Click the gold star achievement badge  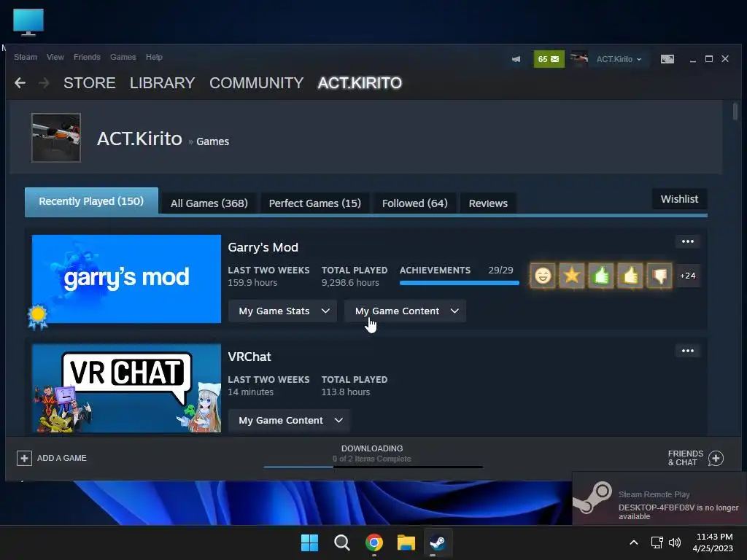click(x=572, y=275)
